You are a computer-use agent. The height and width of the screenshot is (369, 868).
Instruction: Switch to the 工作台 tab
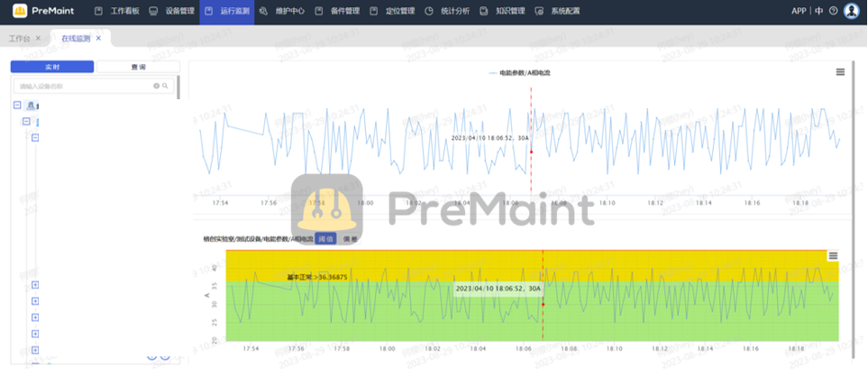tap(19, 39)
